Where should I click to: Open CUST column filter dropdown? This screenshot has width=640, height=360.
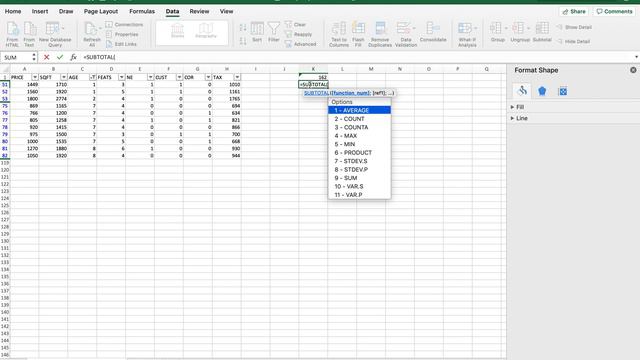point(179,77)
